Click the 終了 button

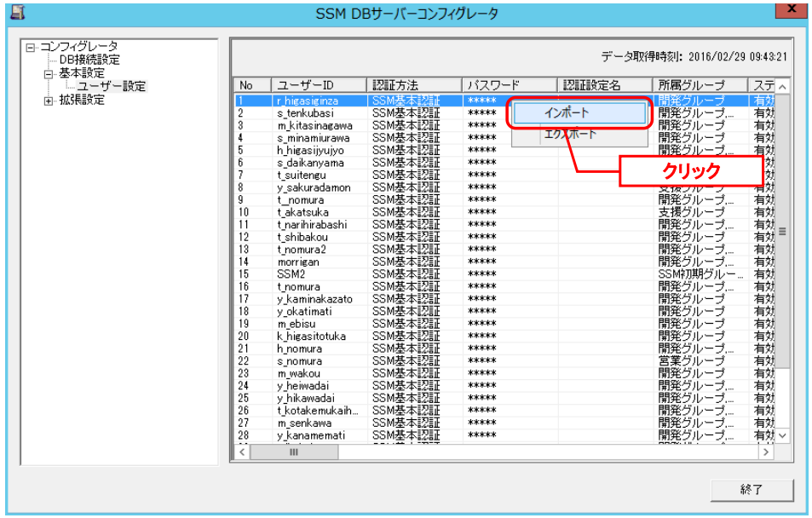[x=752, y=490]
